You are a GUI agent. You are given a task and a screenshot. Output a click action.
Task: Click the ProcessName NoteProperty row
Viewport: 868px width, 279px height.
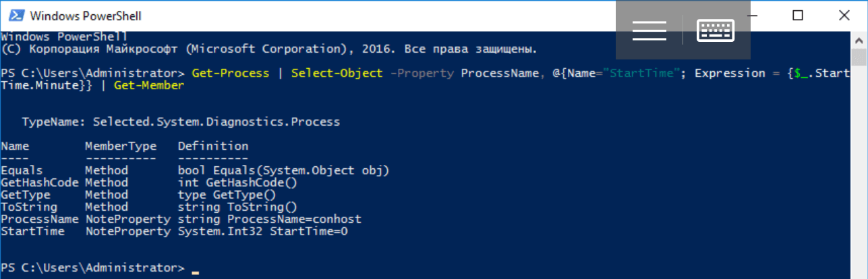coord(181,219)
